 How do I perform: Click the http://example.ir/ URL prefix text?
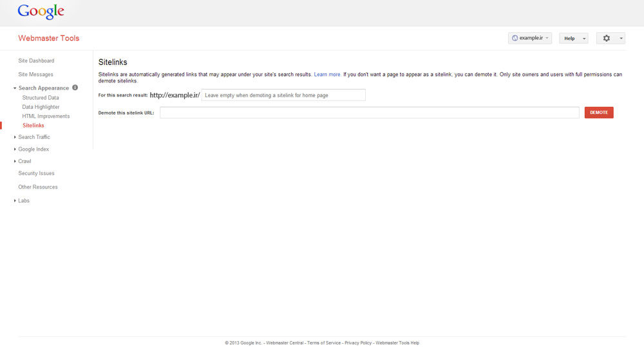point(175,95)
